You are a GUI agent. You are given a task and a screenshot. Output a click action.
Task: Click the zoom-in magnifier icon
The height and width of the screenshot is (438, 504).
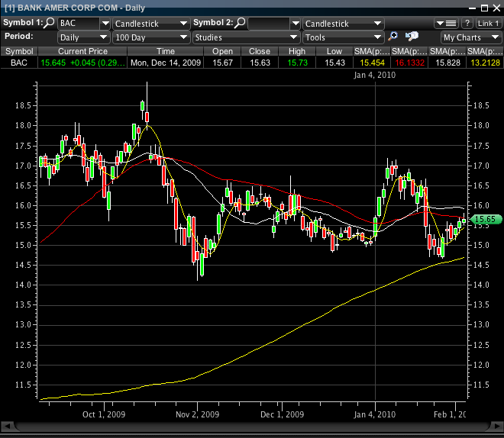click(393, 37)
